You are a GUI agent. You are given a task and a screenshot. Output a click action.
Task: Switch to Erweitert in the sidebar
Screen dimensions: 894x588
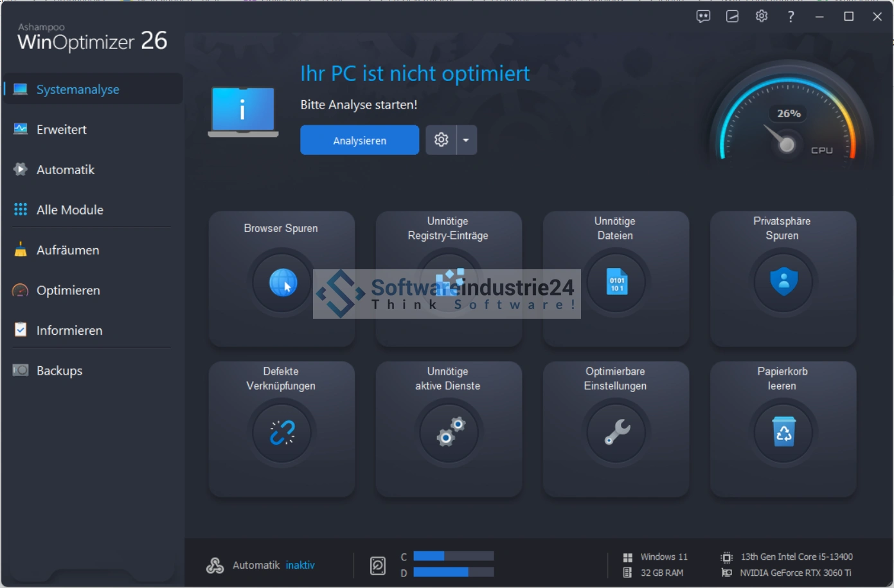[x=62, y=130]
